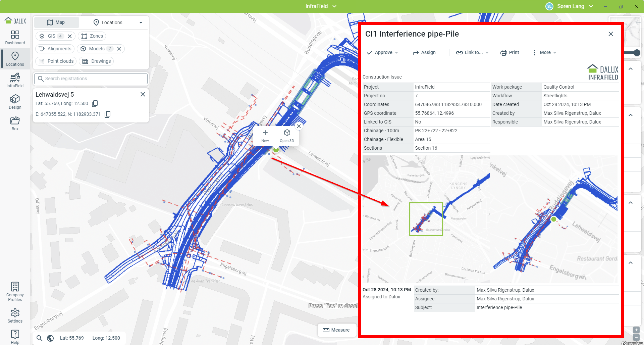The width and height of the screenshot is (644, 345).
Task: Click the Measure button
Action: click(x=336, y=330)
